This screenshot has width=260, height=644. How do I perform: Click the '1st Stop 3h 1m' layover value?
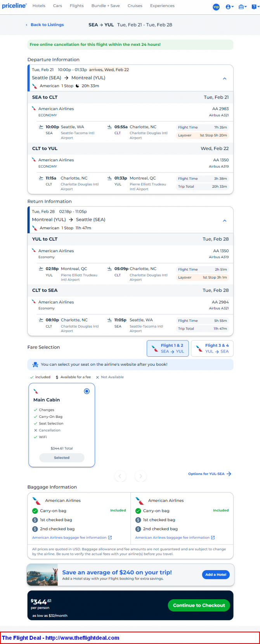point(215,277)
